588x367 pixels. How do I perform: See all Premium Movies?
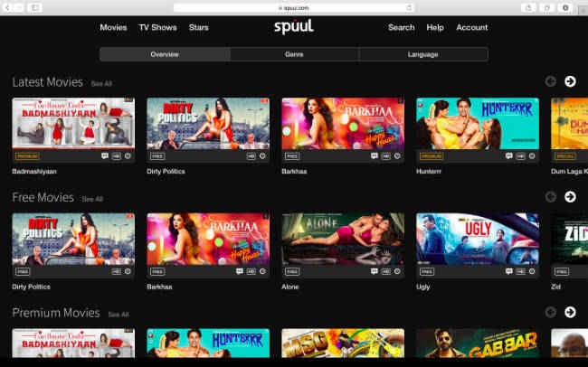[x=119, y=315]
